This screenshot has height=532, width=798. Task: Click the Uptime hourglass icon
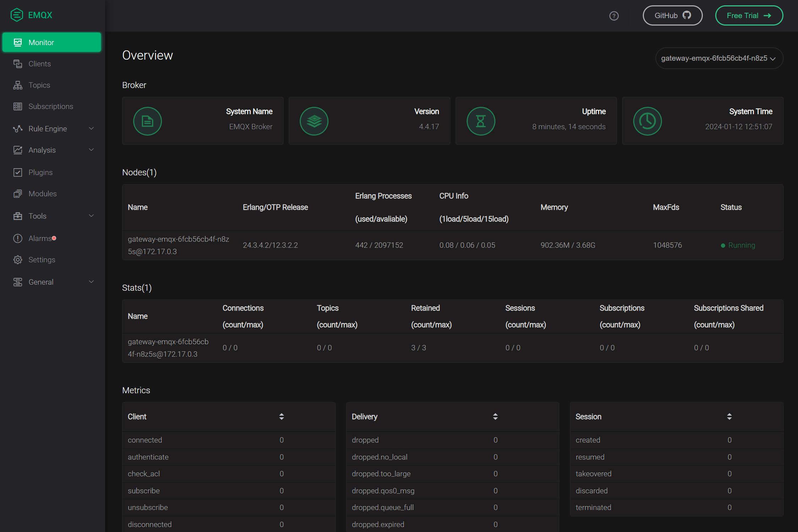tap(481, 121)
